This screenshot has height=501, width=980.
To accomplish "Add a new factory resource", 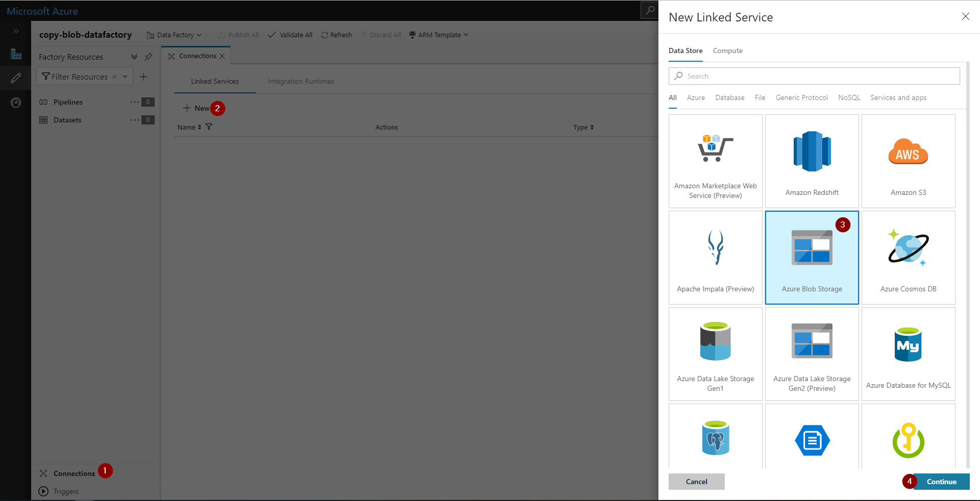I will 143,77.
